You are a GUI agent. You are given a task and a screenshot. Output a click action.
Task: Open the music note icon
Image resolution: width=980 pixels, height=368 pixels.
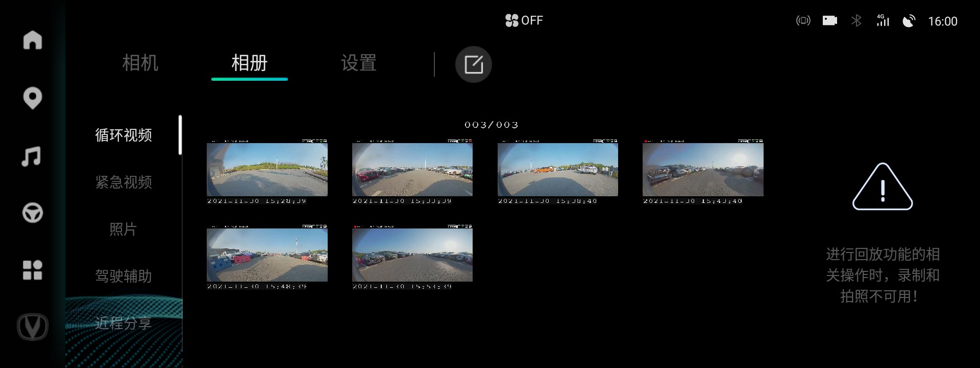pyautogui.click(x=32, y=156)
